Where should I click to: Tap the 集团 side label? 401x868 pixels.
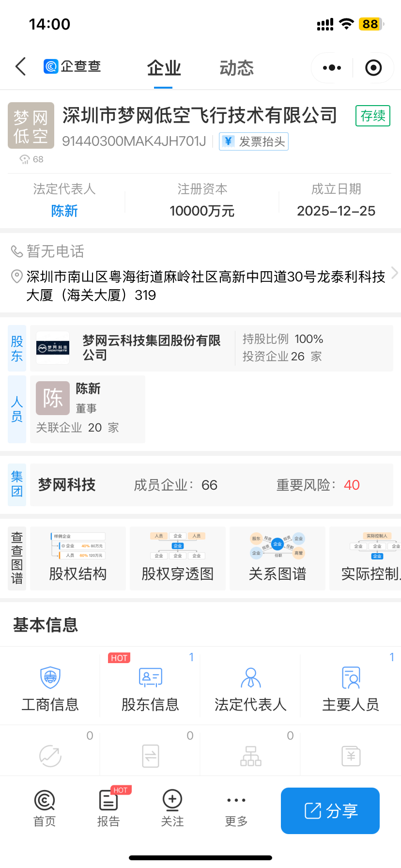click(x=17, y=485)
